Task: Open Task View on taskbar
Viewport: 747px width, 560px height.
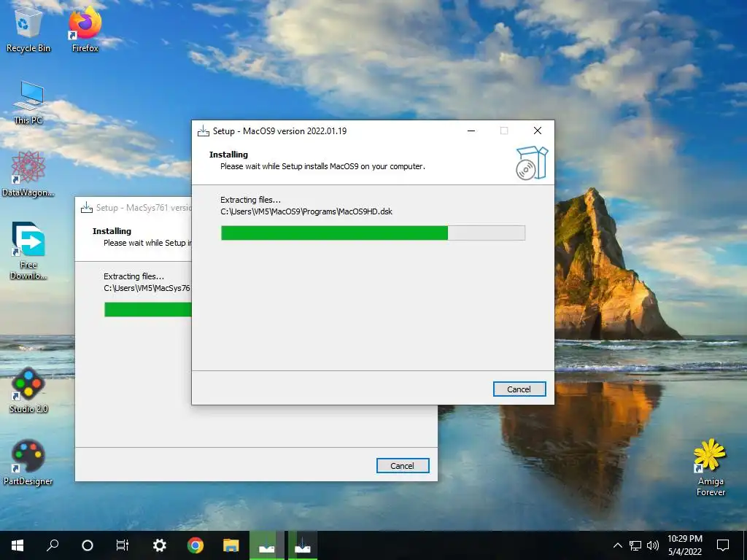Action: 123,545
